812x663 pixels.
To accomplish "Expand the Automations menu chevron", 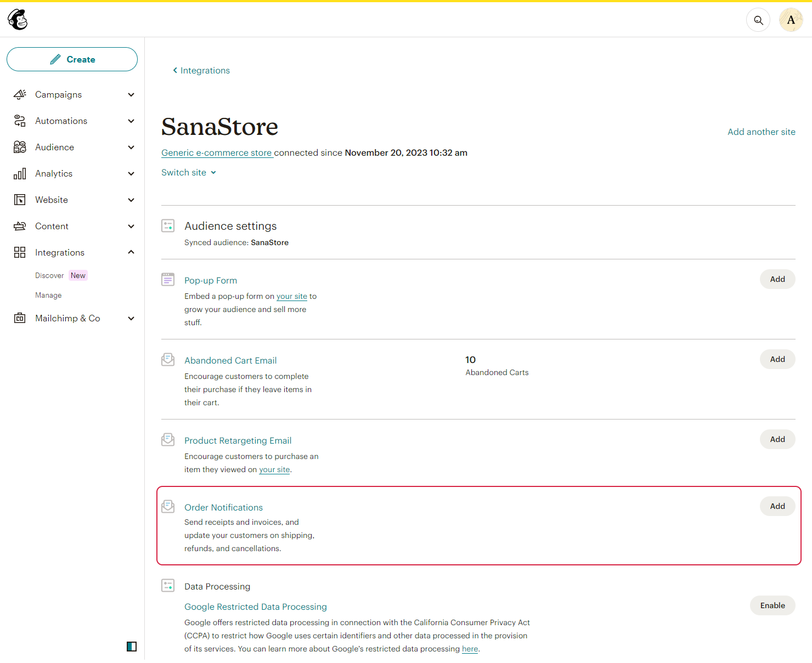I will tap(131, 121).
